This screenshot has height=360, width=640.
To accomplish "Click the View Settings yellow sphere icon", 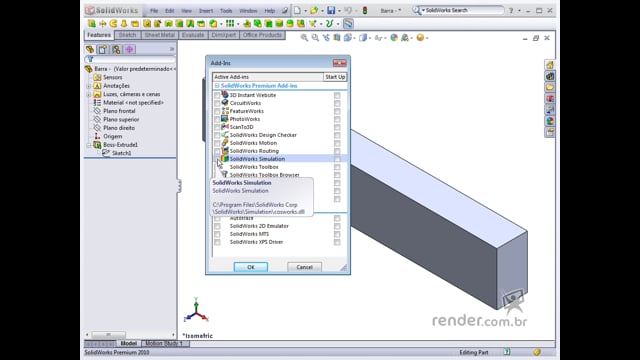I will click(420, 38).
